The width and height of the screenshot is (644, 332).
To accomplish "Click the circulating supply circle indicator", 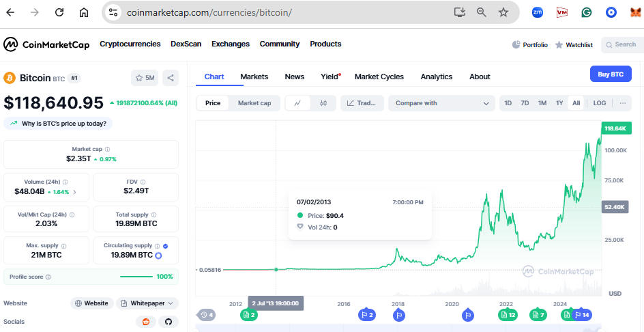I will (x=158, y=255).
